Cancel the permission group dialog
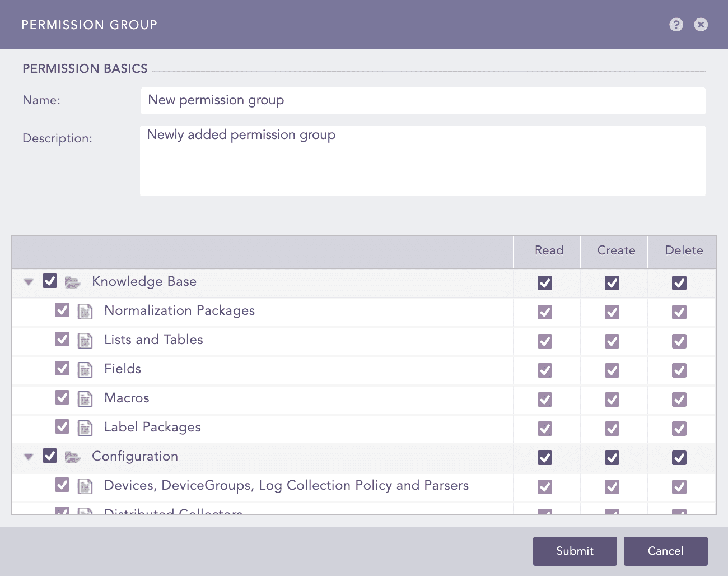 click(x=665, y=551)
